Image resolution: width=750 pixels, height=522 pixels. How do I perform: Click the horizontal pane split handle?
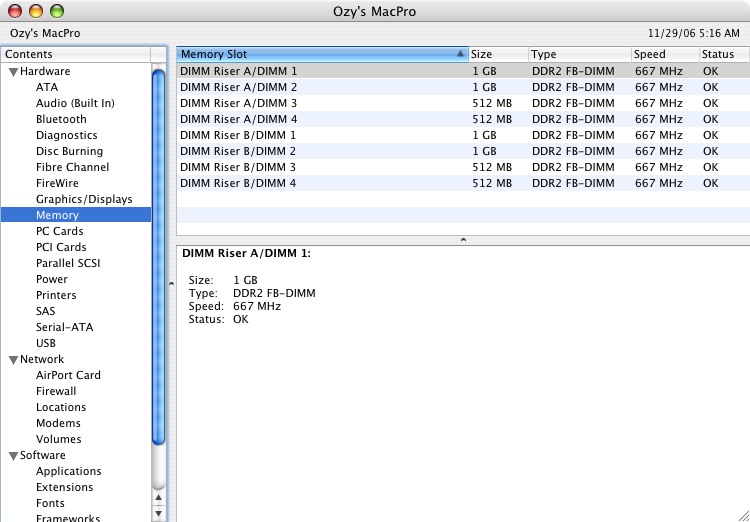click(x=462, y=240)
